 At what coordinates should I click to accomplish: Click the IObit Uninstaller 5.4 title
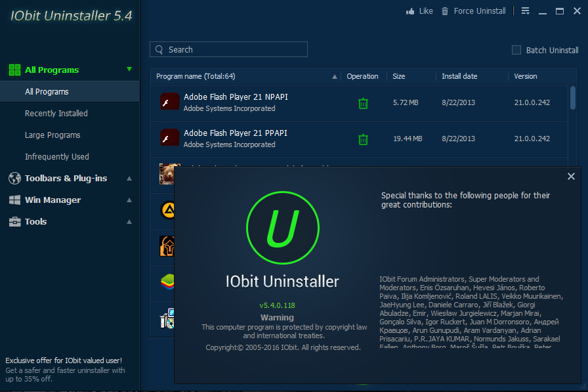(72, 16)
